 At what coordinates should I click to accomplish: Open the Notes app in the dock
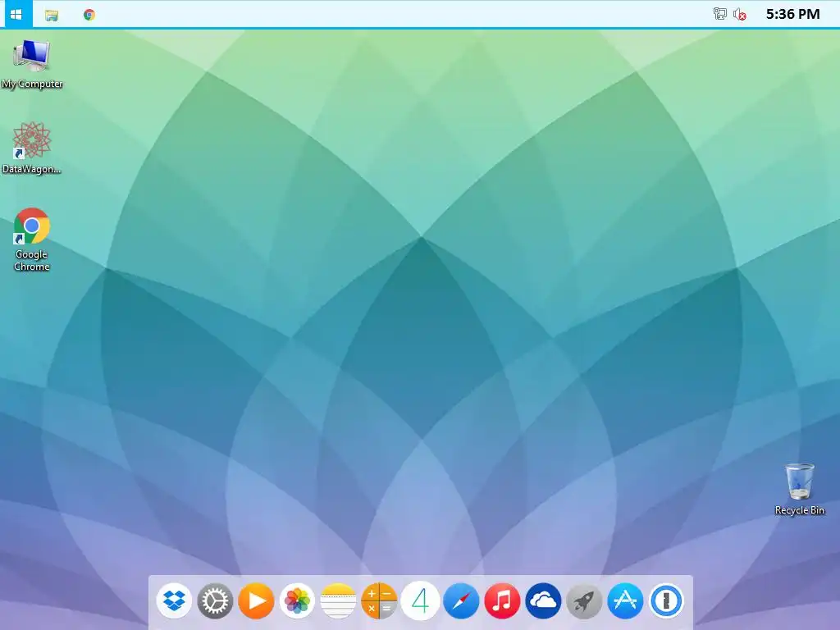coord(338,601)
